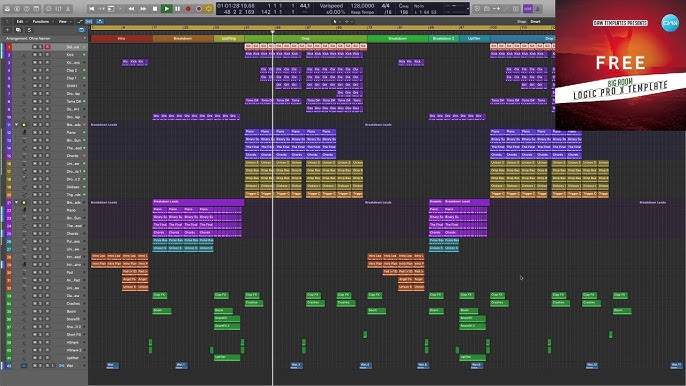This screenshot has width=686, height=386.
Task: Click the stack icon on track 21
Action: [x=24, y=203]
